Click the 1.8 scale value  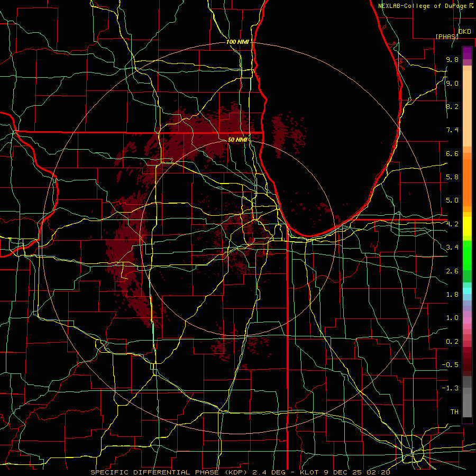point(452,295)
